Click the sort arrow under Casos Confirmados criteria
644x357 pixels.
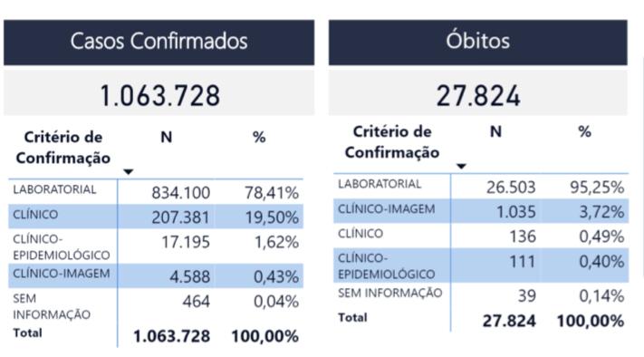click(x=128, y=172)
